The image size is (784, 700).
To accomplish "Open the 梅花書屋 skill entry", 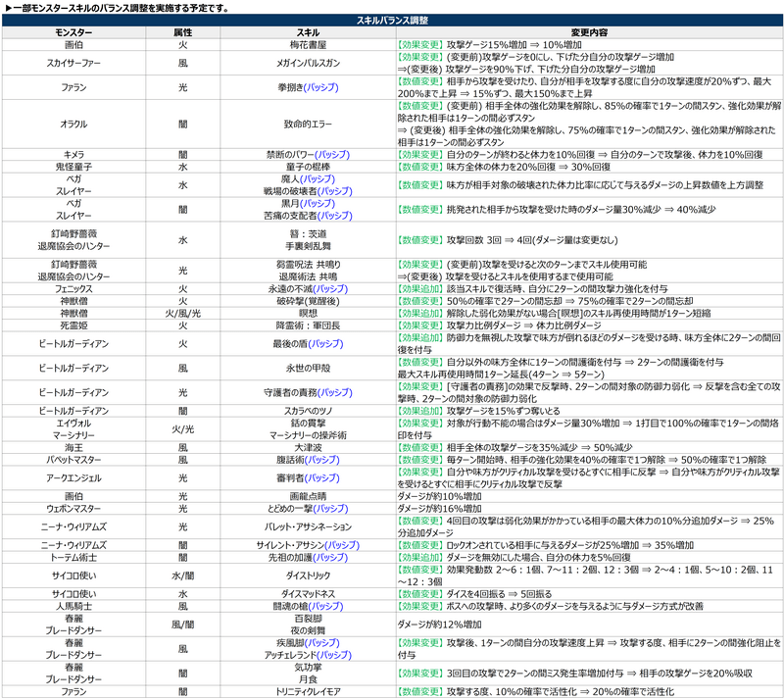I will pos(307,45).
